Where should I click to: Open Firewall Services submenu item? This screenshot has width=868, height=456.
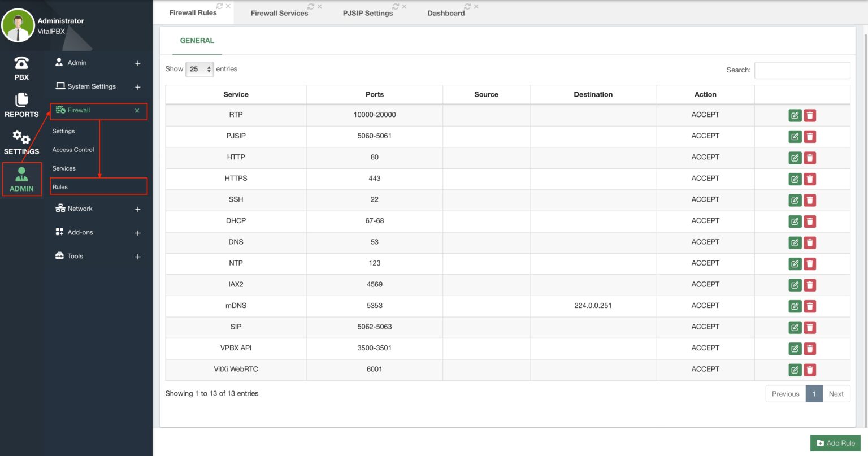point(64,168)
